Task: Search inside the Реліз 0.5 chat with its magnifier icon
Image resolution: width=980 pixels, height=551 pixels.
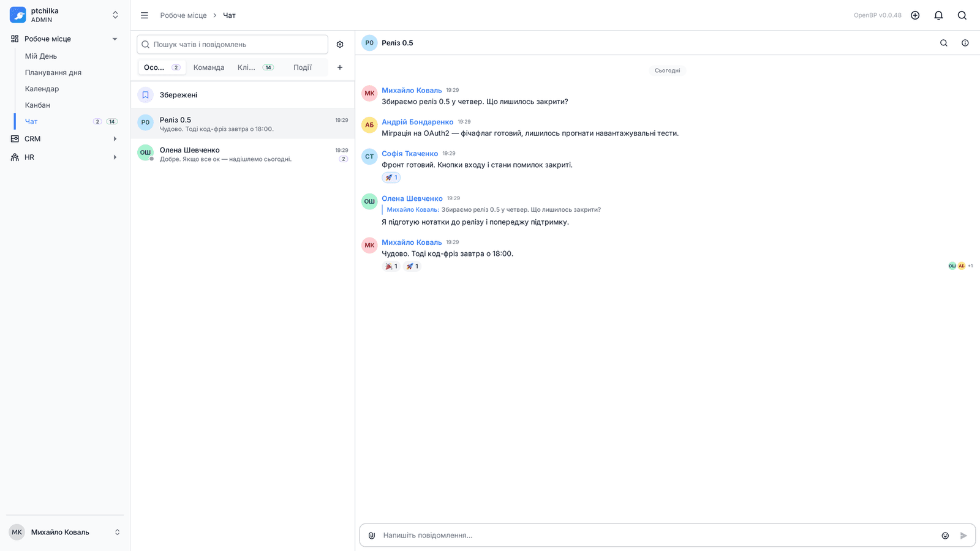Action: [944, 43]
